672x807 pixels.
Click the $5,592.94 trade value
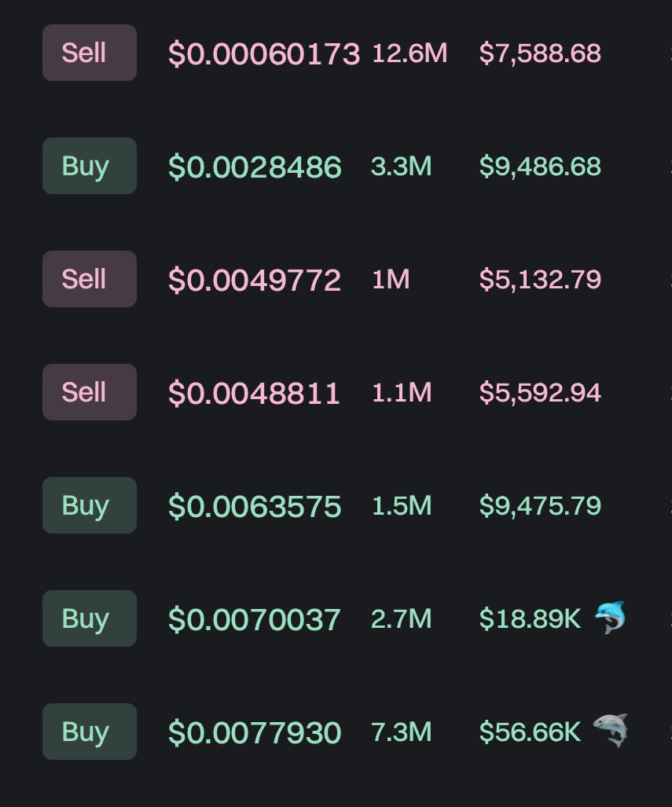[x=540, y=393]
